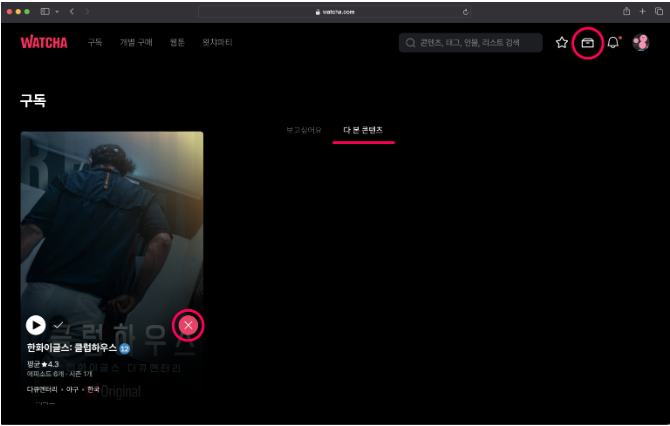
Task: Open the circled library box icon
Action: point(588,43)
